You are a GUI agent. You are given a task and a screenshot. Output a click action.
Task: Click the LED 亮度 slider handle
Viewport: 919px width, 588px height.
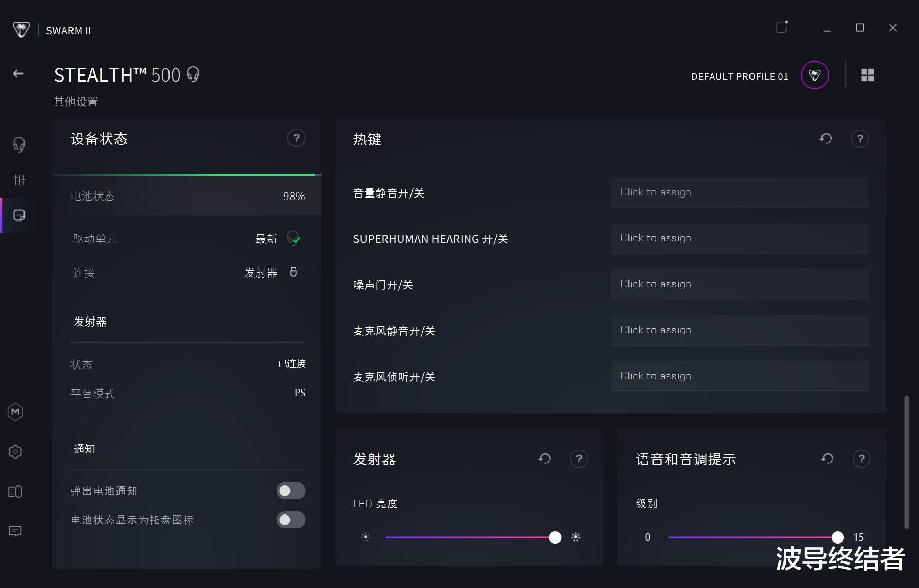click(x=555, y=537)
